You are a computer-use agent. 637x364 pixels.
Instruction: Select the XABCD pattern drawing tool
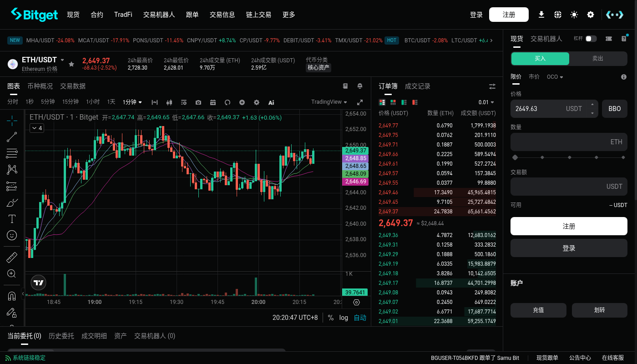click(x=12, y=170)
